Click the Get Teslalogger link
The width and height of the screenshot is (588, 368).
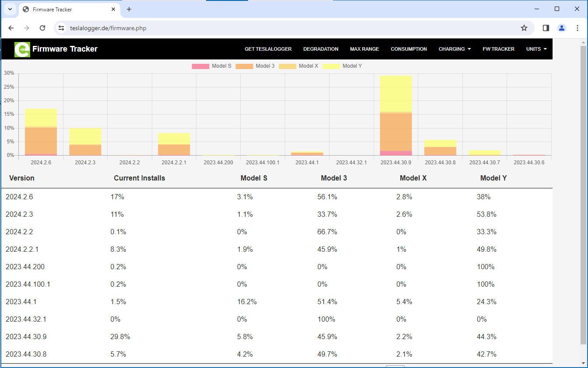tap(268, 49)
